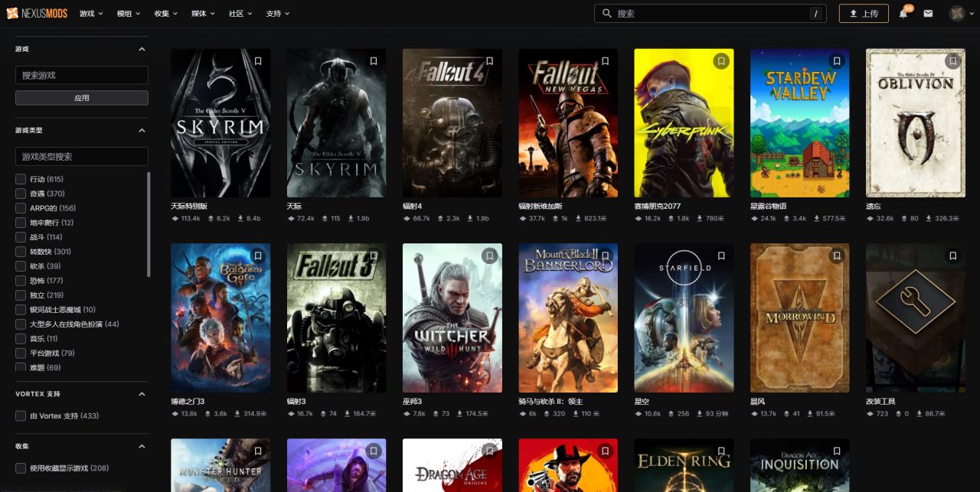Bookmark the Skyrim Special Edition card
The width and height of the screenshot is (980, 492).
(x=258, y=61)
